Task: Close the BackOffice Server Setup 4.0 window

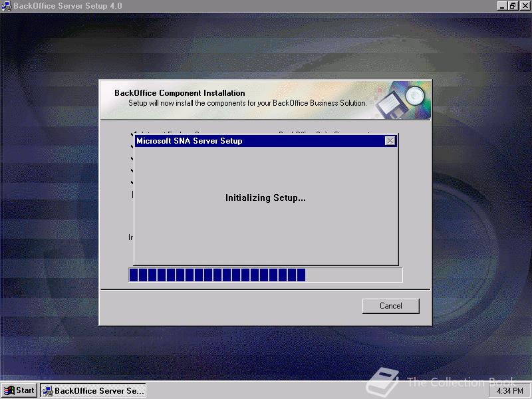Action: pos(525,6)
